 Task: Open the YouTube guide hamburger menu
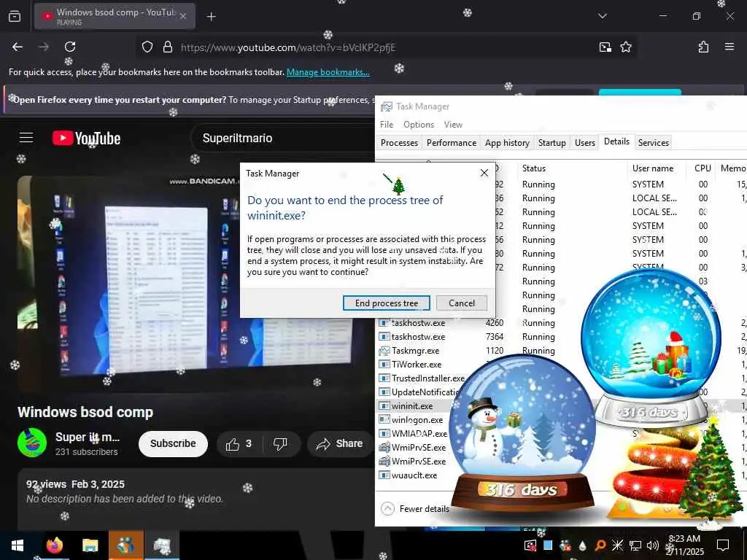[x=26, y=138]
